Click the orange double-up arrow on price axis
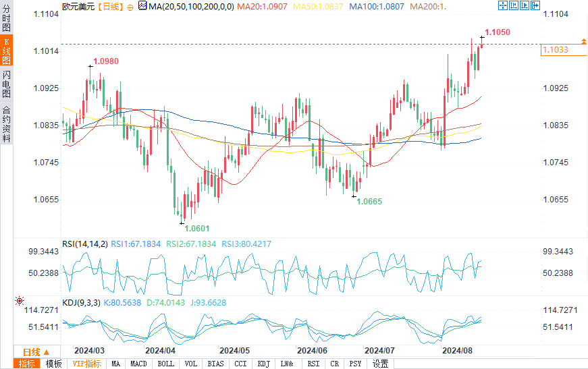 [x=584, y=41]
